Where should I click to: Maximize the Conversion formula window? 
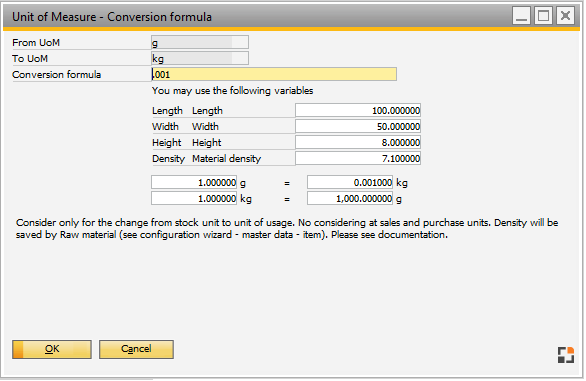tap(543, 16)
